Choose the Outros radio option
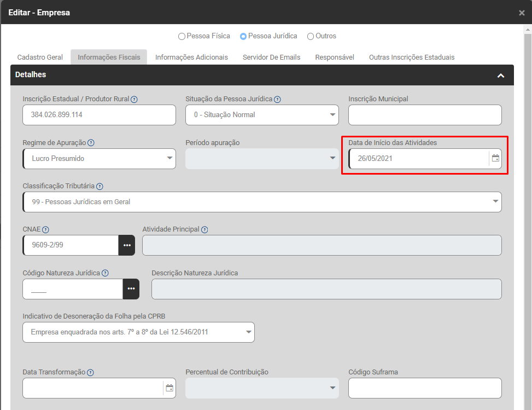 click(311, 37)
